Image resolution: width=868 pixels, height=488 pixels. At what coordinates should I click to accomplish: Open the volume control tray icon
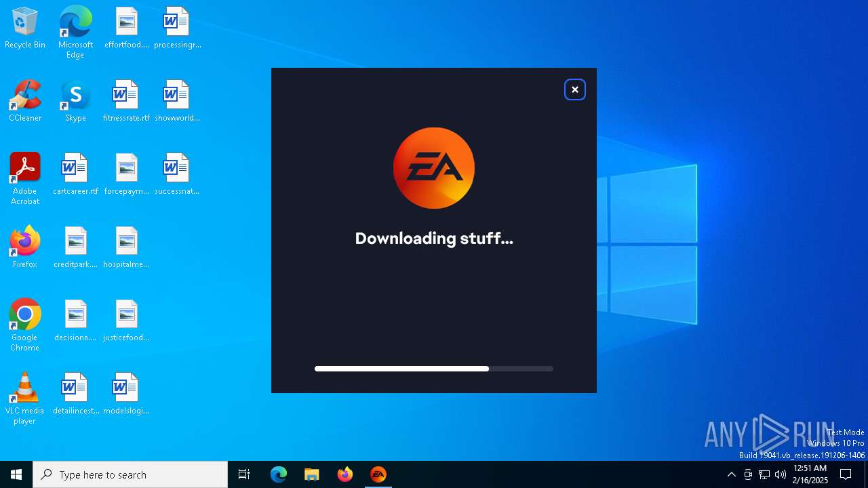click(781, 474)
